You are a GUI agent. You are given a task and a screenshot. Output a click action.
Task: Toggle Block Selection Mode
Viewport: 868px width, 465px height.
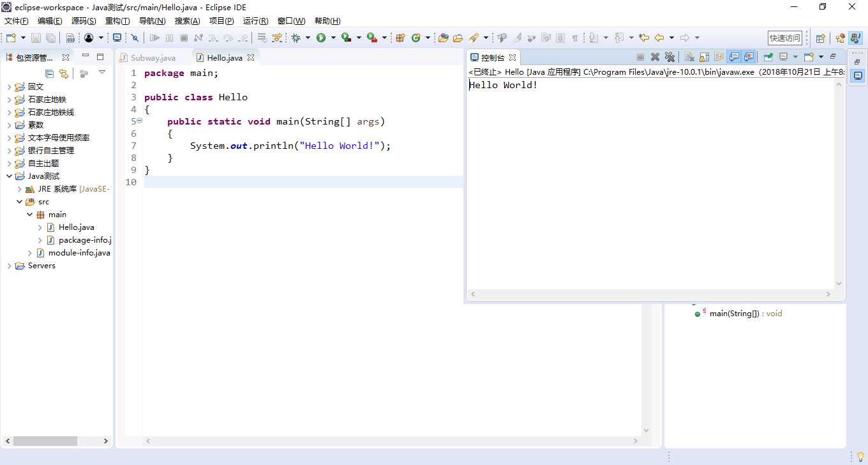pos(560,38)
